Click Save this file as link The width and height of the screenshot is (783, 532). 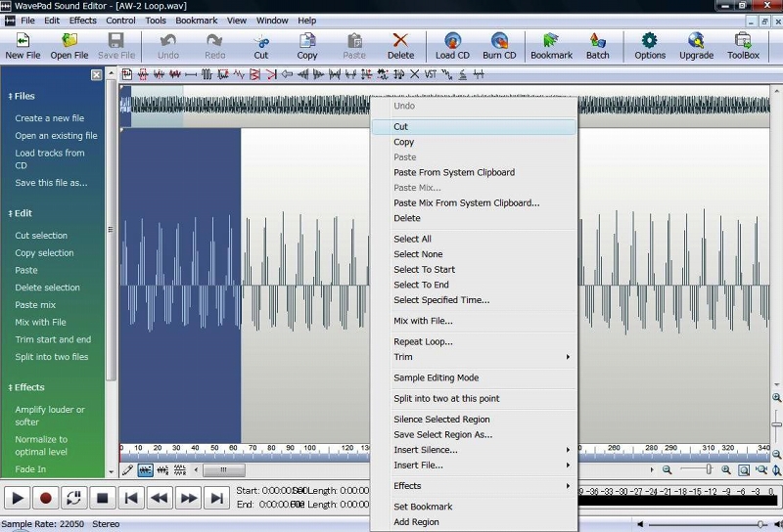51,183
